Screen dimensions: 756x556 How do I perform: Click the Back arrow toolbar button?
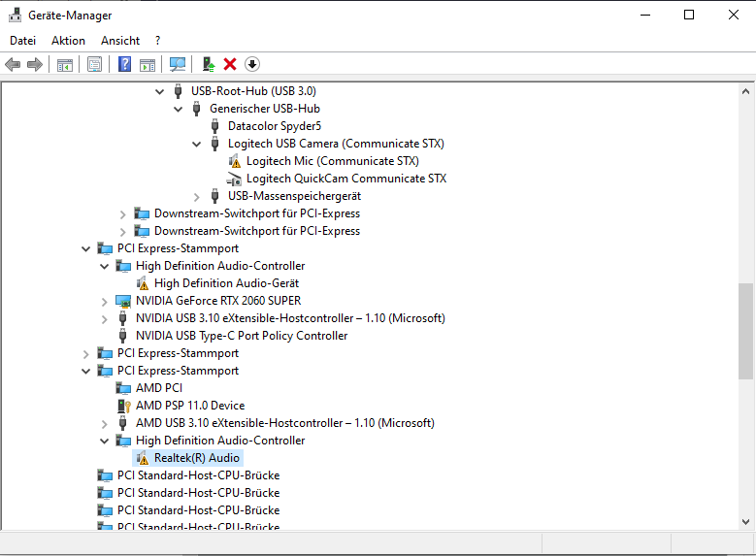point(13,64)
